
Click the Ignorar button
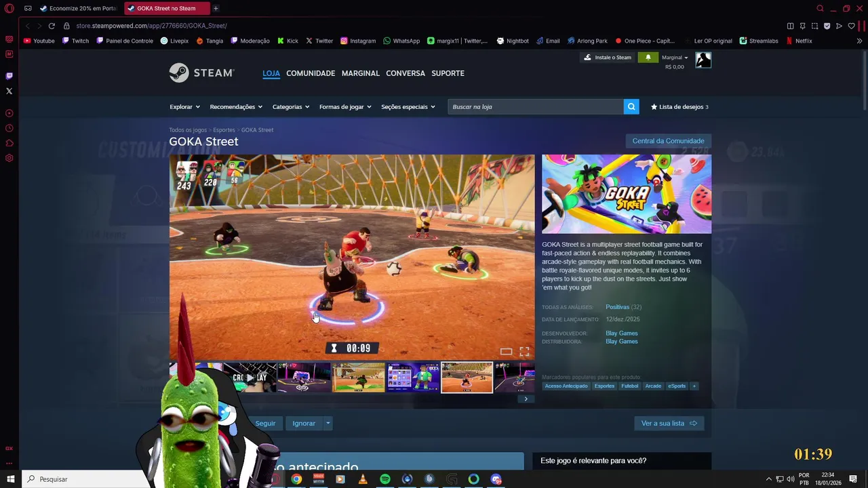pos(304,423)
